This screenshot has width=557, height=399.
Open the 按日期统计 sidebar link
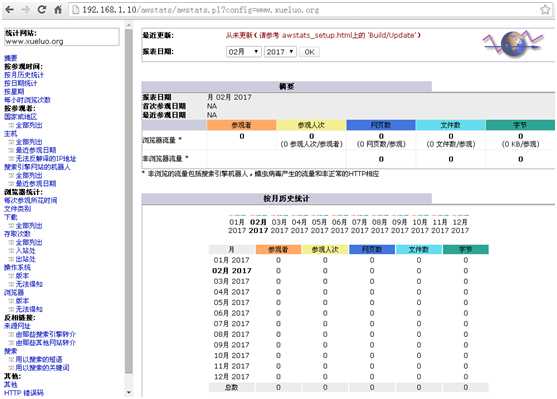pos(20,83)
